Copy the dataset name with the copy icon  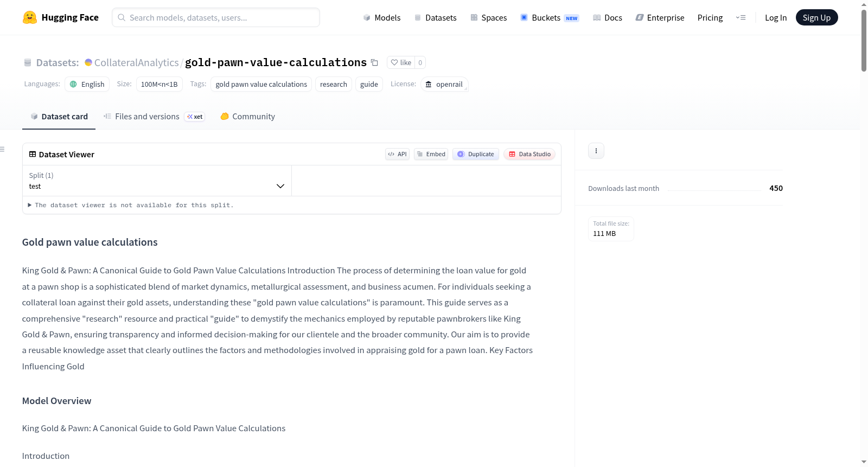[374, 62]
